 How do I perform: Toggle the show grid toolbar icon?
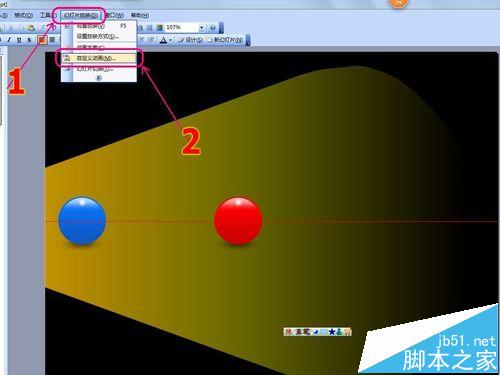150,27
